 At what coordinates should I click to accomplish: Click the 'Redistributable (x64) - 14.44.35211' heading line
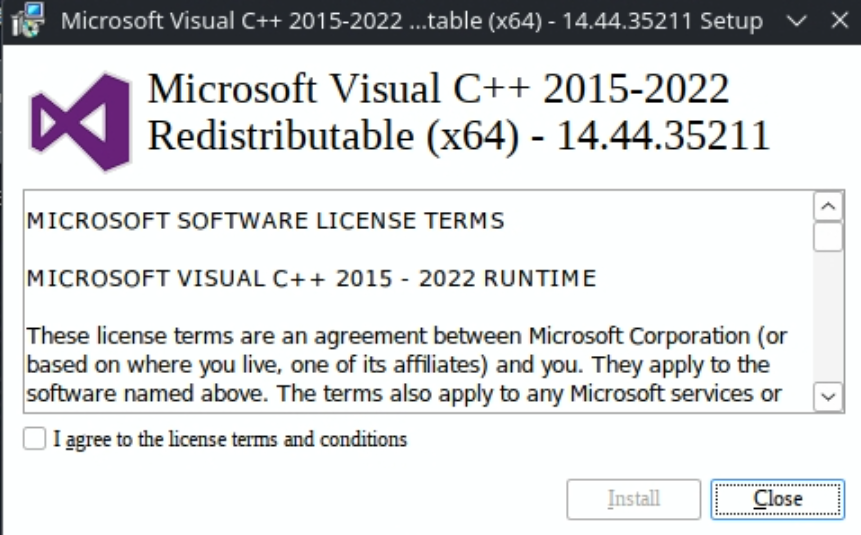[459, 136]
